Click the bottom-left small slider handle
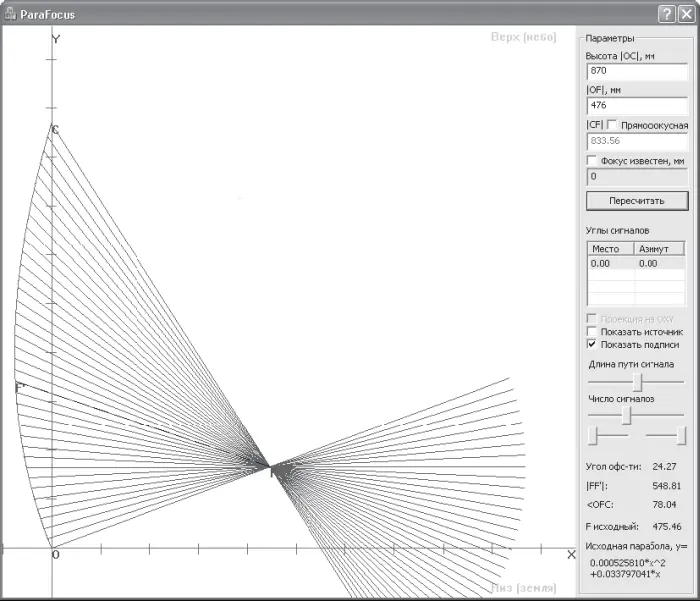 (593, 436)
